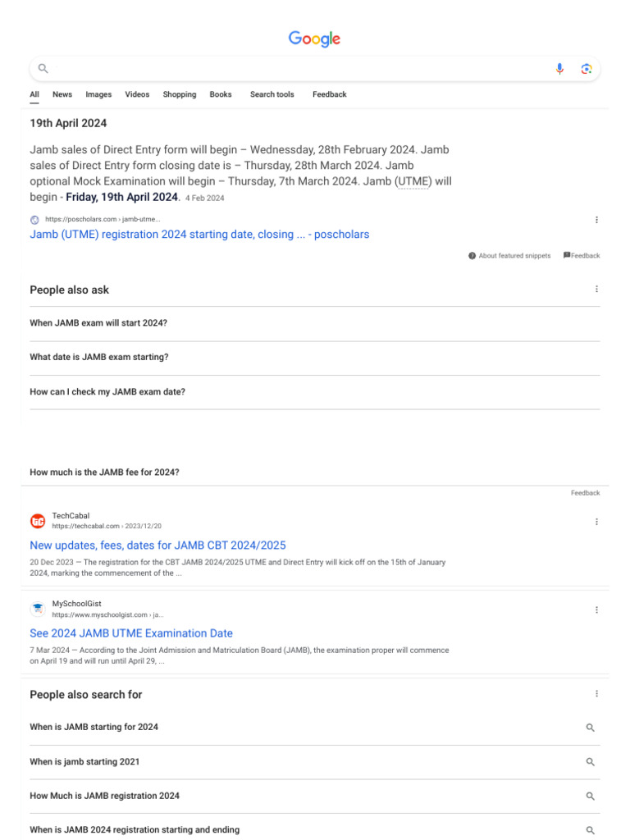Expand 'When JAMB exam will start 2024?' question
The width and height of the screenshot is (630, 840).
click(98, 323)
